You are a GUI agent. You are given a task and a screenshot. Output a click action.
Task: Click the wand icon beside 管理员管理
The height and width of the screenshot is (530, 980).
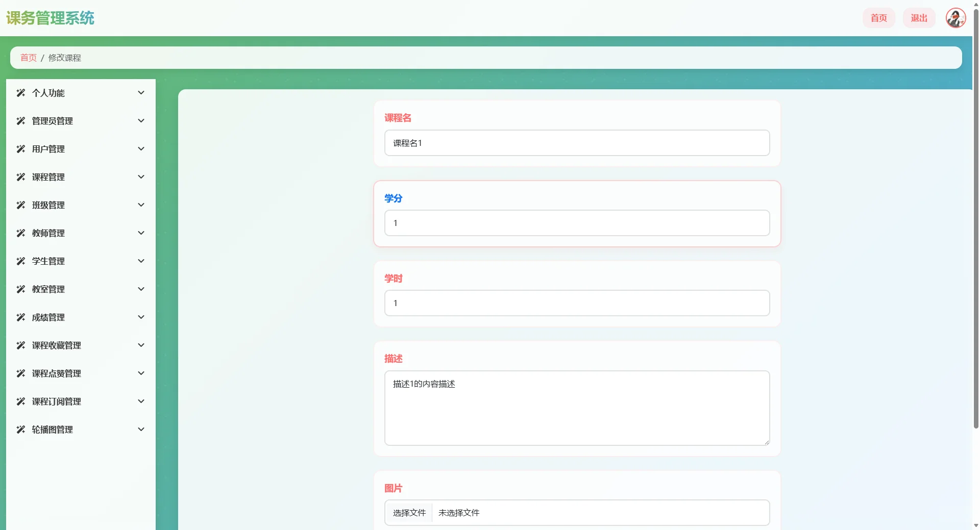pyautogui.click(x=20, y=121)
